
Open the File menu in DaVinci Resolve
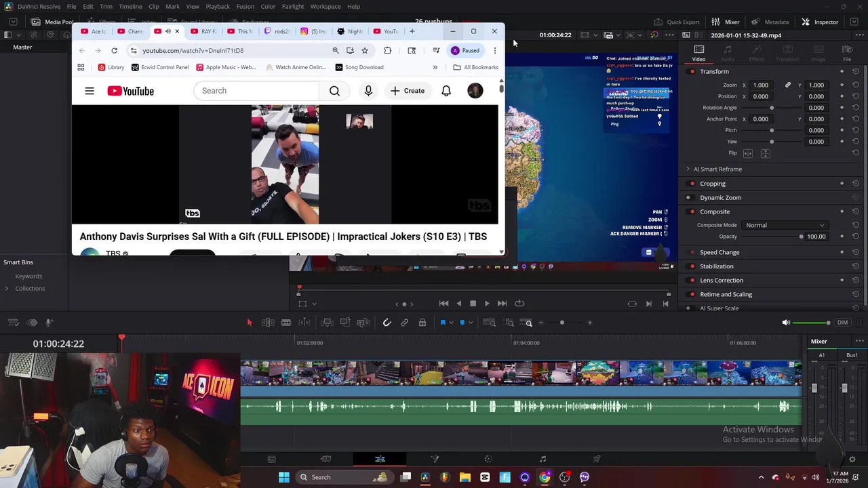tap(71, 7)
